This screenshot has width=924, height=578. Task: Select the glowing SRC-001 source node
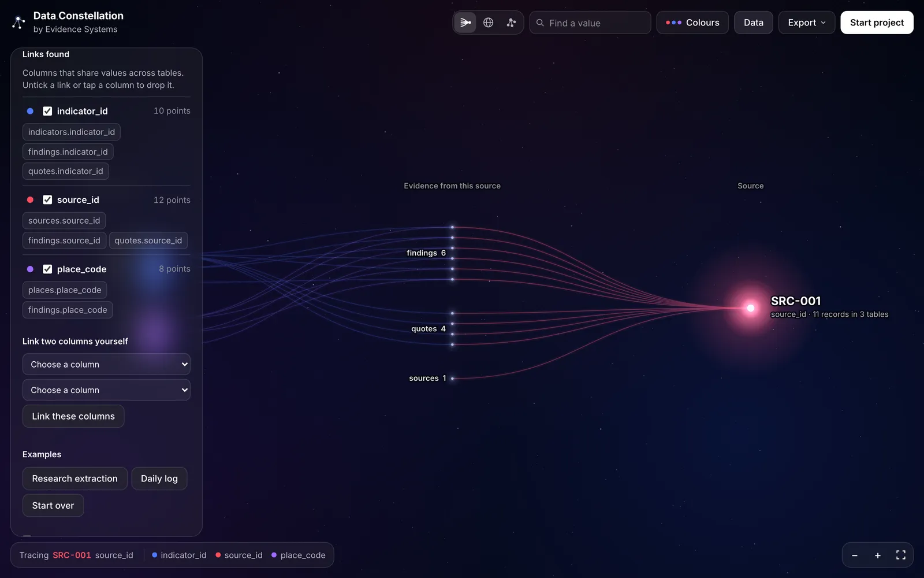tap(751, 308)
